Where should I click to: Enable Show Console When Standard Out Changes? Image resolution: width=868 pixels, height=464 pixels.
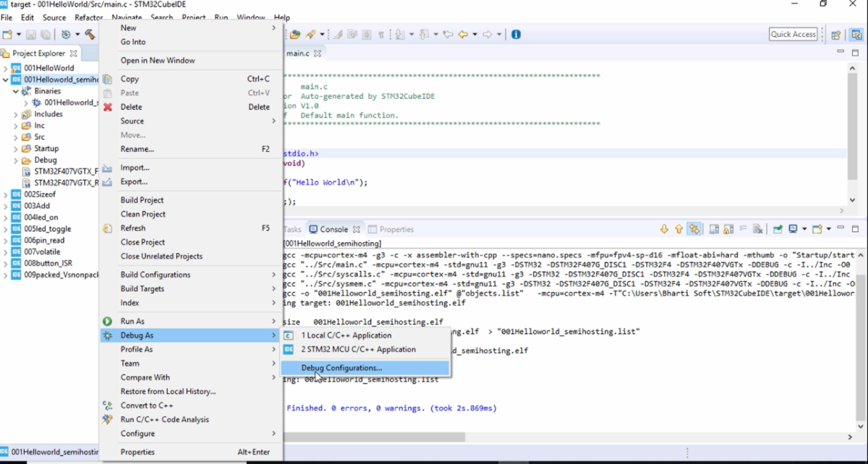coord(712,228)
